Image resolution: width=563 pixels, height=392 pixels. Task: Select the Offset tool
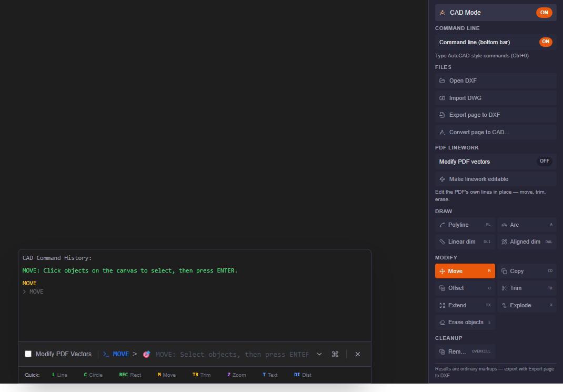pyautogui.click(x=465, y=288)
